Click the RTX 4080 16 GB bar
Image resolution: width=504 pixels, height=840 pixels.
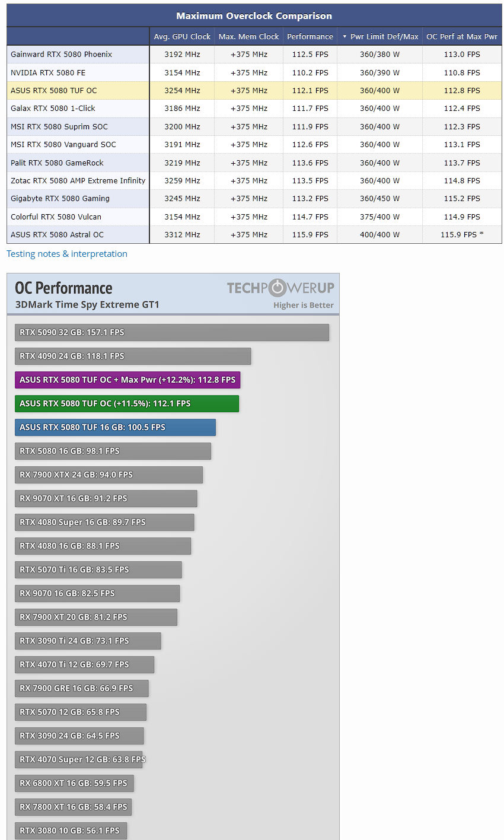[103, 546]
